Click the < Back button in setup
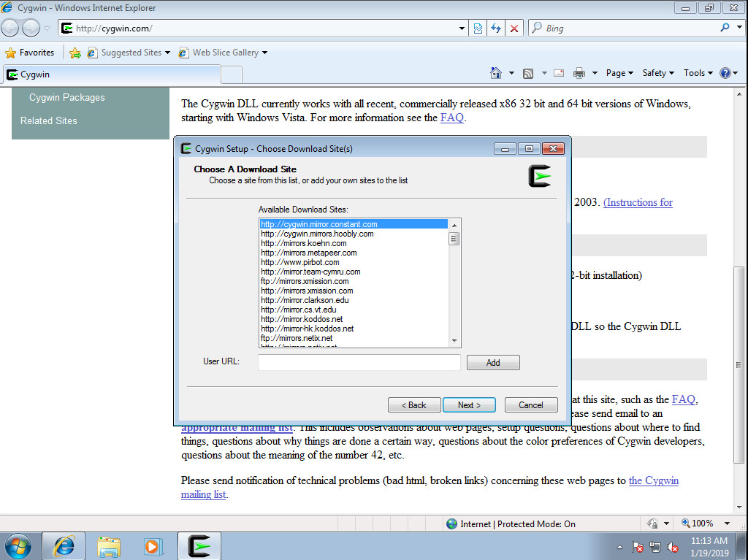The width and height of the screenshot is (748, 560). 413,405
